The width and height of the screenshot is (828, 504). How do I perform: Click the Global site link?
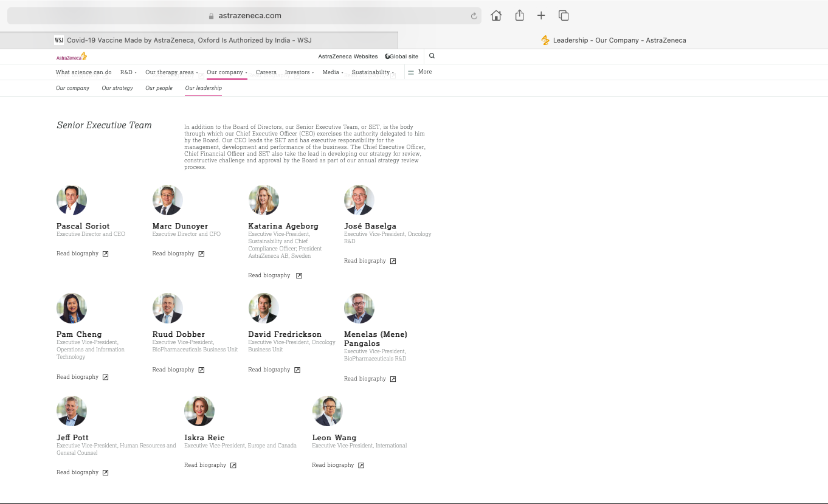pyautogui.click(x=404, y=57)
